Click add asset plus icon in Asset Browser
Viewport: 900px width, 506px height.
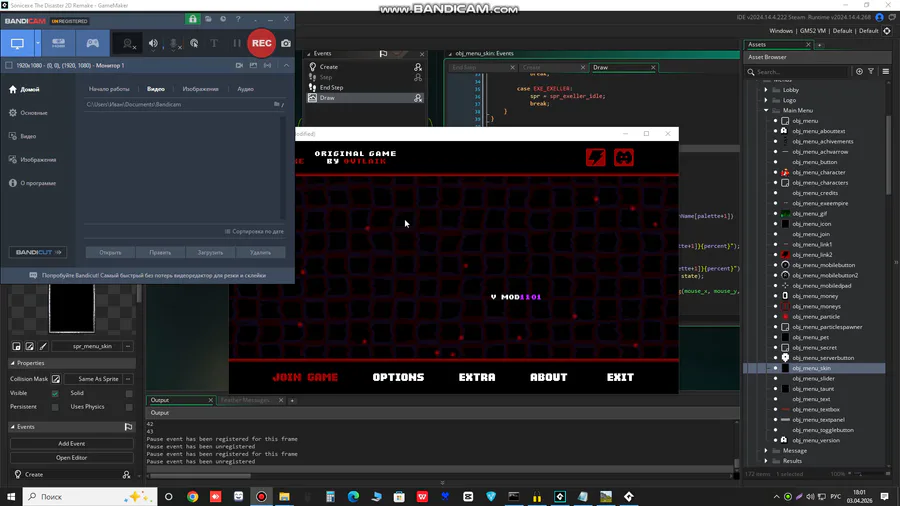coord(859,72)
